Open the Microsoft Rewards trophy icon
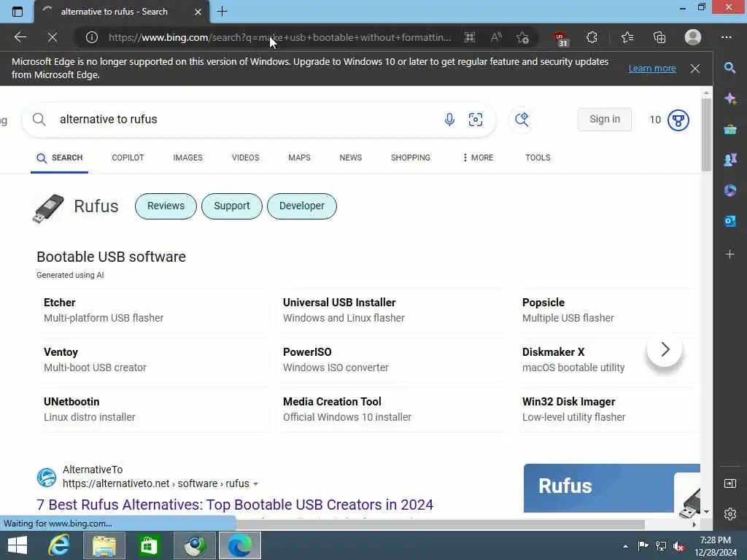Image resolution: width=747 pixels, height=560 pixels. tap(678, 120)
